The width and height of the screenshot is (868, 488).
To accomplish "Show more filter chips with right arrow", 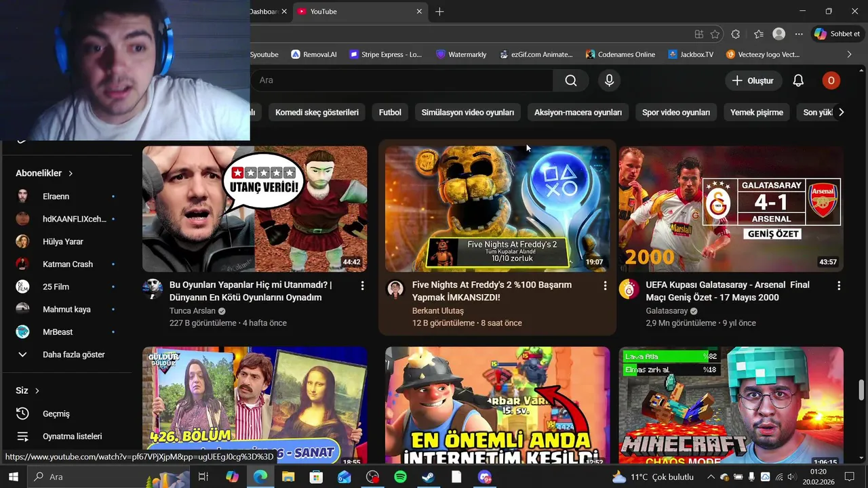I will pos(841,113).
